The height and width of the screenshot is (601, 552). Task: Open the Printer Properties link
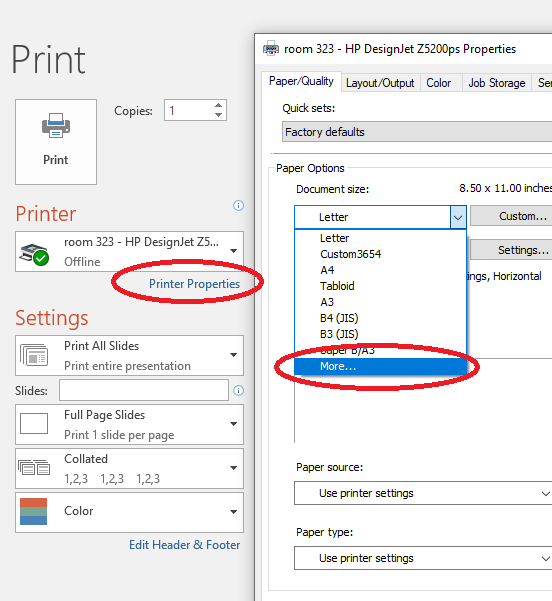click(194, 284)
